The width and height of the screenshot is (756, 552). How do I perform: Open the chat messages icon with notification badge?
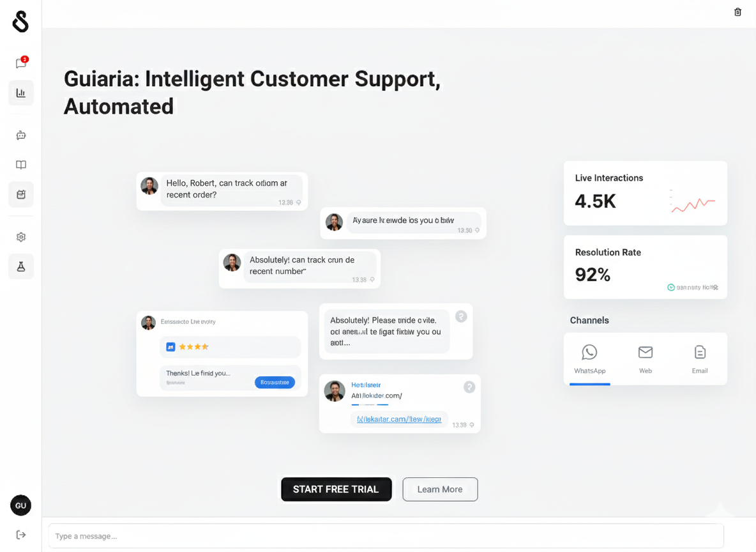[21, 63]
